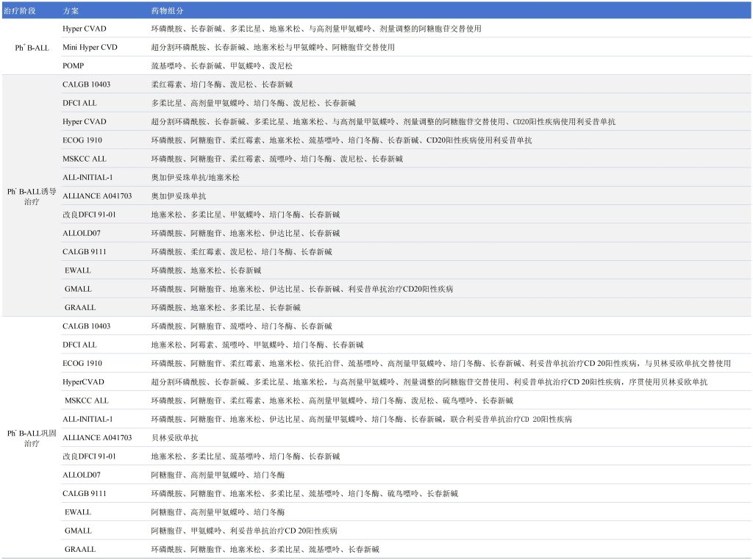Click the 方案 column header
The width and height of the screenshot is (753, 560).
point(71,12)
